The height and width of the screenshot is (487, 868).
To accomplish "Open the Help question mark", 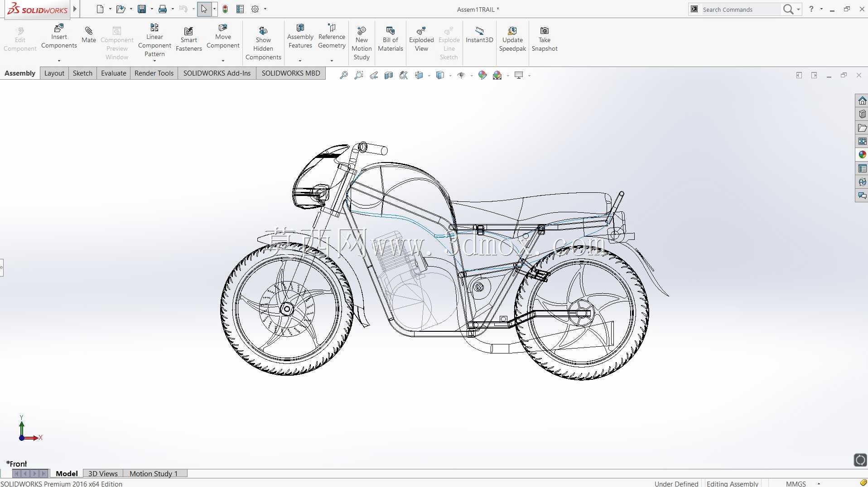I will pos(811,9).
